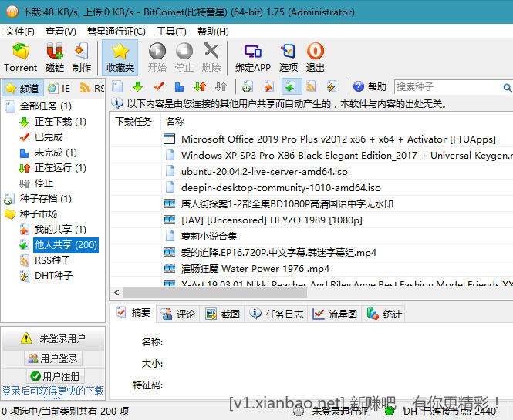Click the RSS torrent icon in filter bar

pyautogui.click(x=311, y=87)
